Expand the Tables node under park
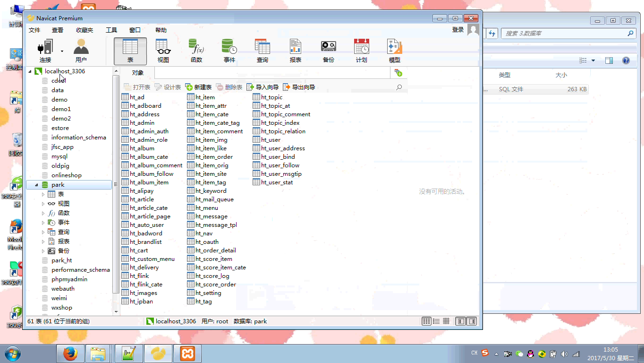 tap(43, 194)
